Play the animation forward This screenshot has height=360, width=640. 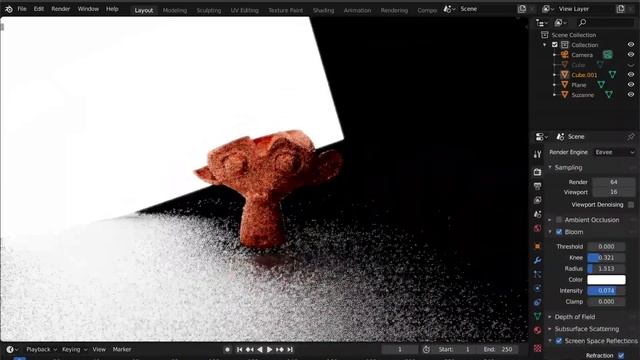[269, 349]
